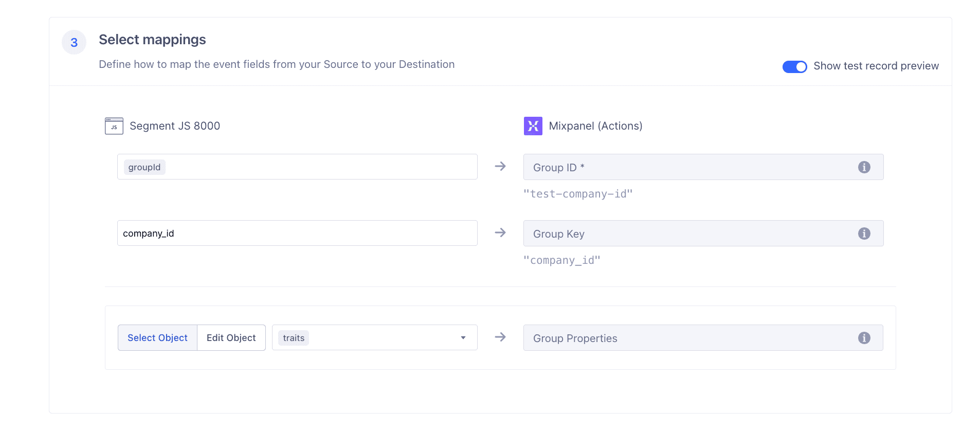
Task: Click the arrow next to traits dropdown
Action: pos(500,337)
